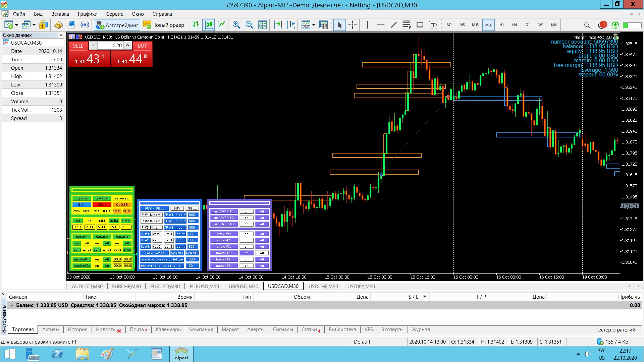Pick the trendline drawing tool

click(x=393, y=25)
